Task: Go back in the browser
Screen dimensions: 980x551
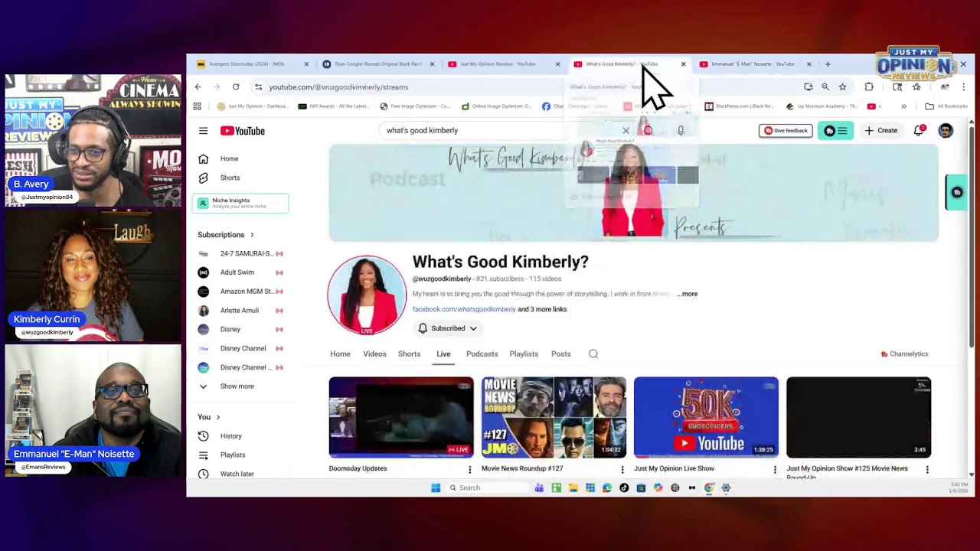Action: [198, 87]
